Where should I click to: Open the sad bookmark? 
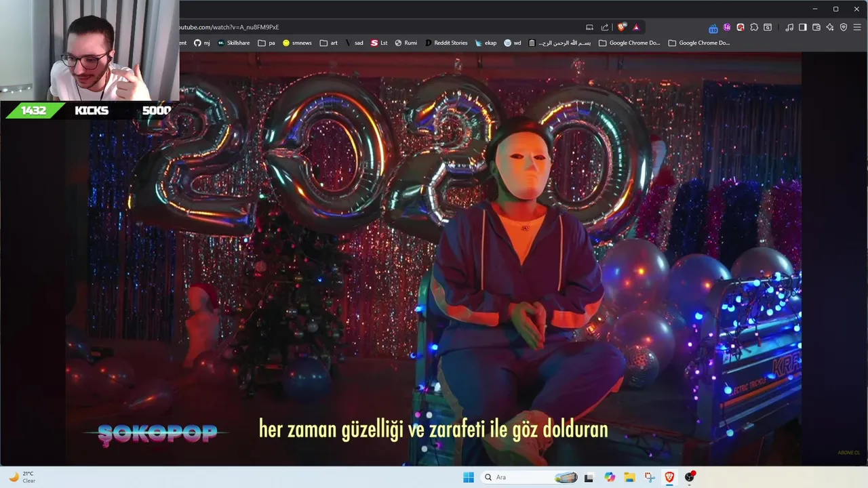(354, 43)
